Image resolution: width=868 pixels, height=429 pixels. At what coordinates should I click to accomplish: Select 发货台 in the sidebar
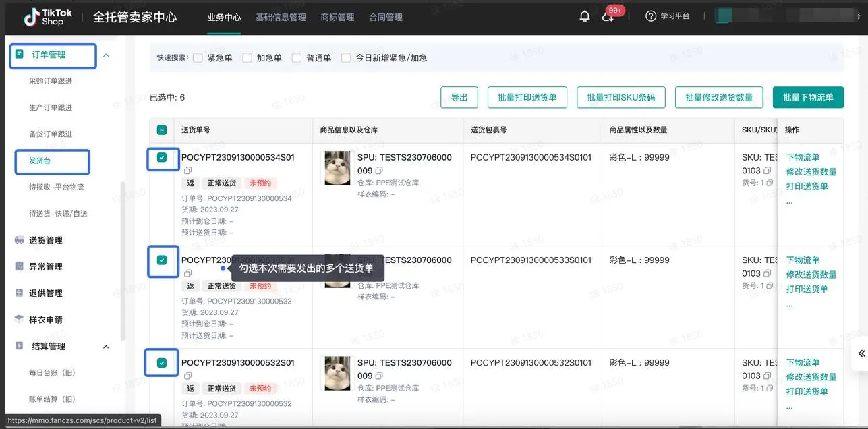40,161
